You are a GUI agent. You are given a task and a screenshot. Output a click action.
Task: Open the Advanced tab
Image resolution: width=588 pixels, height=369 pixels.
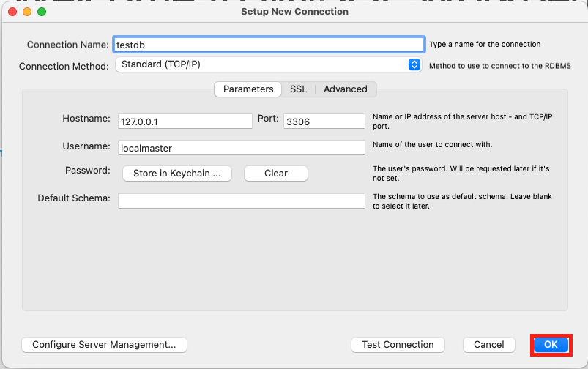tap(346, 89)
